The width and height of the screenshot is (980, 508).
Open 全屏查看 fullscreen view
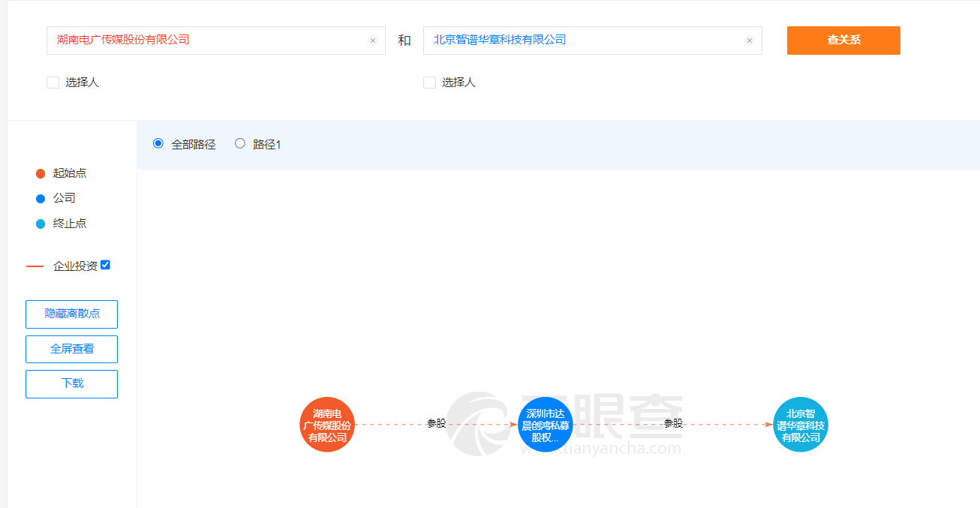72,350
